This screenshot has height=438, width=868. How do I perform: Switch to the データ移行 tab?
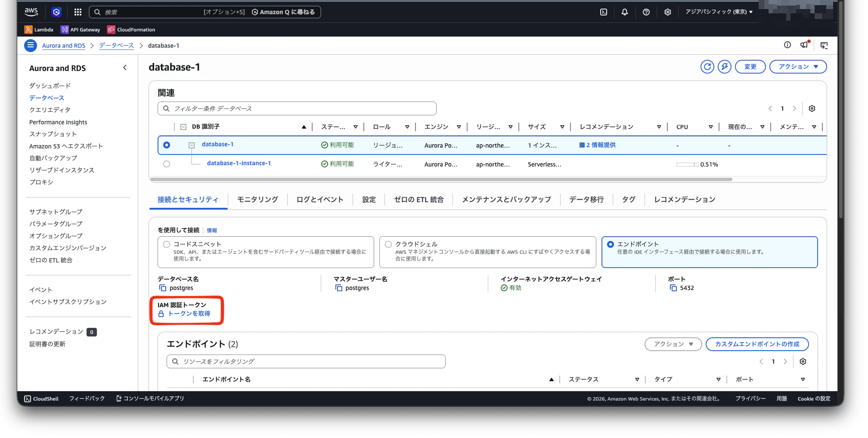point(586,200)
